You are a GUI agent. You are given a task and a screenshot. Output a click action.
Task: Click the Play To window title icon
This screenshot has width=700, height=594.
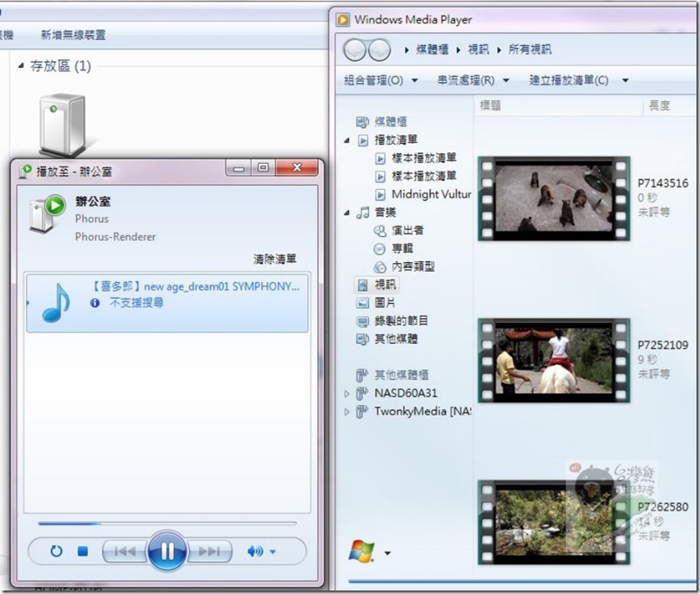(25, 171)
